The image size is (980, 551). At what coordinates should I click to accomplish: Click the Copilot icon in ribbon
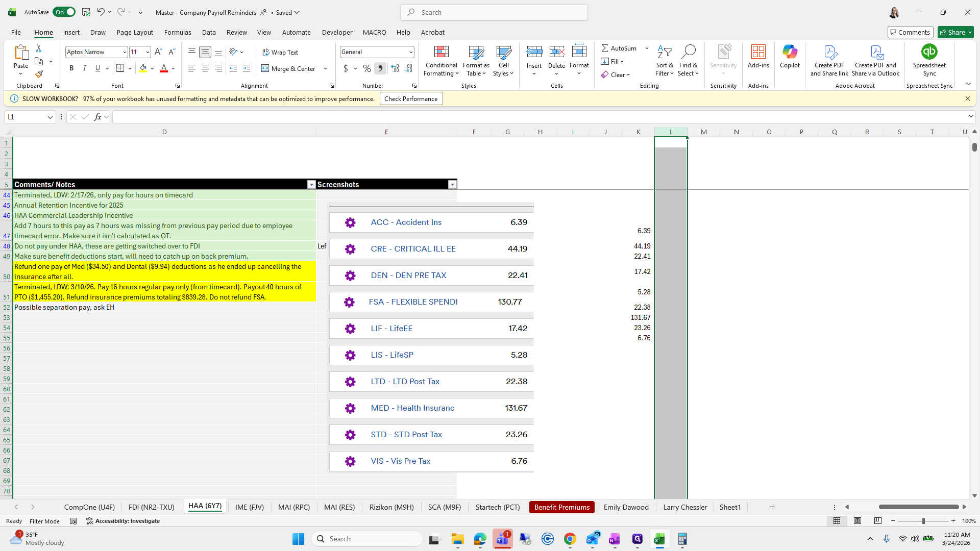(x=790, y=52)
